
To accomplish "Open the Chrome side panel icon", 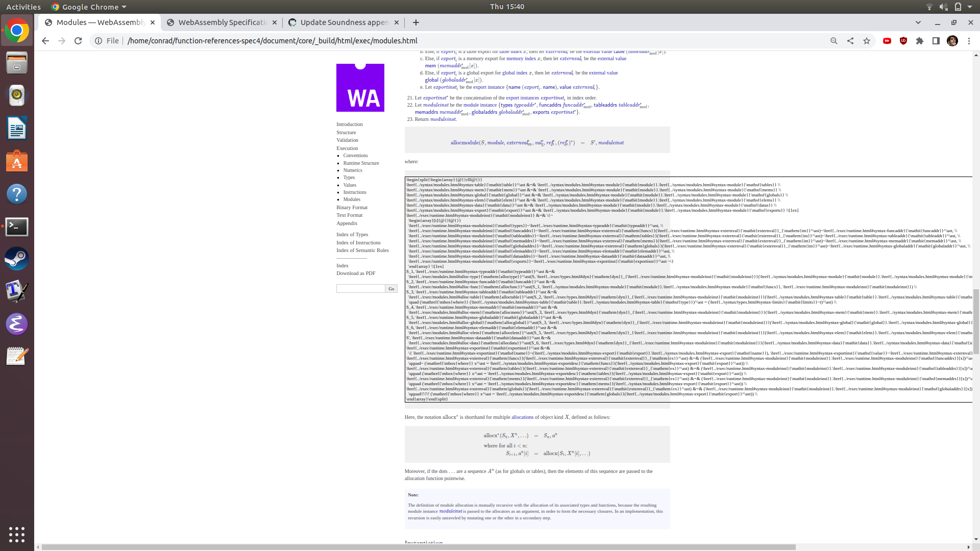I will point(936,41).
